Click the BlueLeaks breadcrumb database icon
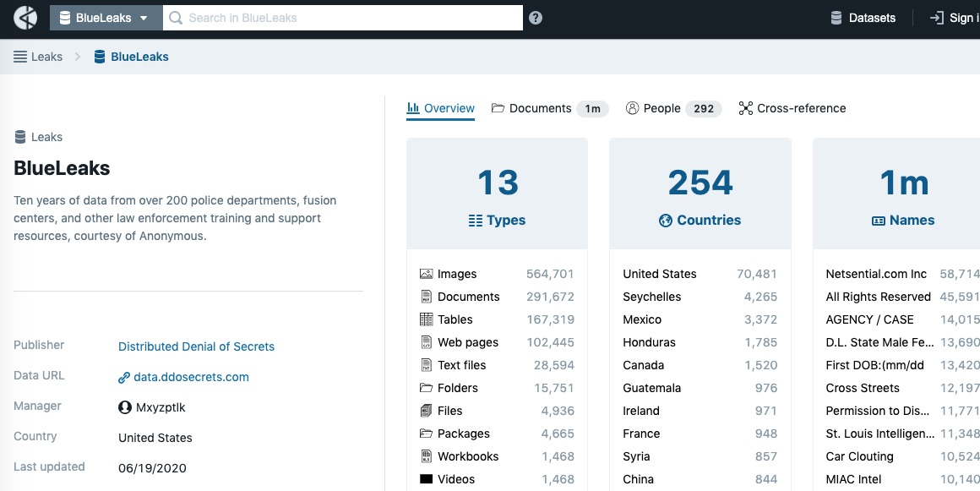The width and height of the screenshot is (980, 491). coord(100,57)
